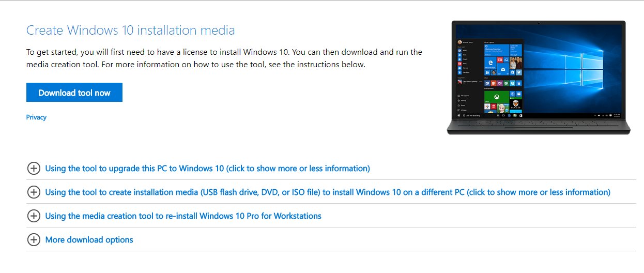Click the Halo tile in laptop image
The image size is (644, 273).
point(516,105)
